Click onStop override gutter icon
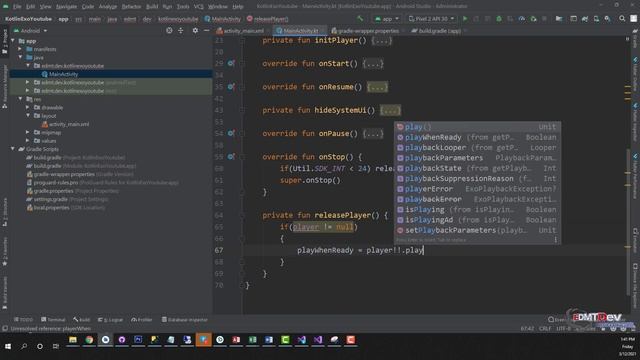 coord(231,156)
